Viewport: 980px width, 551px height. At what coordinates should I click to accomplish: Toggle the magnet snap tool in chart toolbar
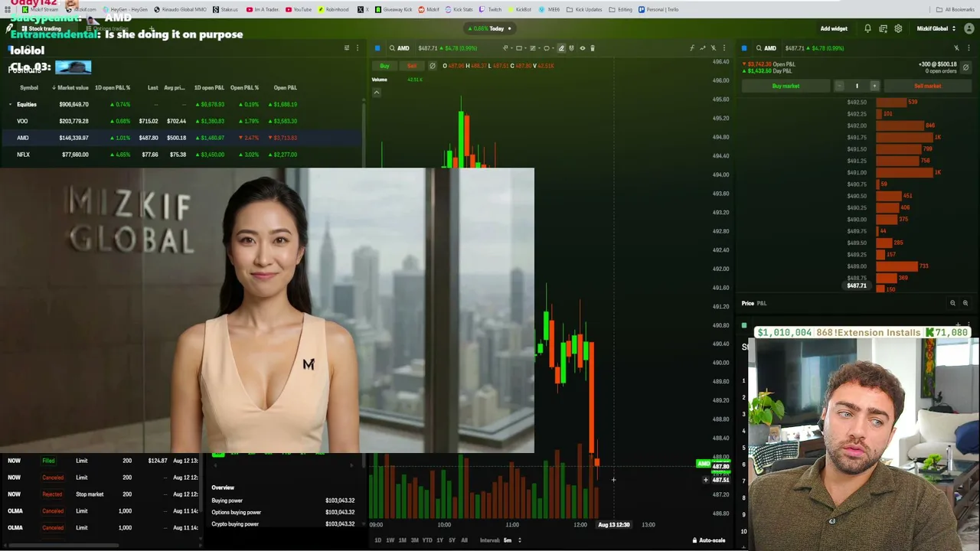[x=571, y=48]
